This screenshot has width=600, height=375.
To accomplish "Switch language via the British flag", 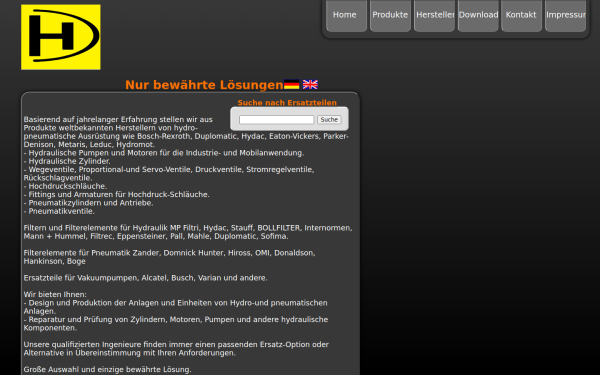I will tap(310, 84).
